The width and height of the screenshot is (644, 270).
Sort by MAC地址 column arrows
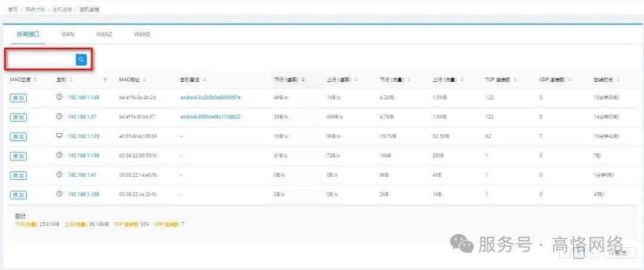(x=144, y=79)
